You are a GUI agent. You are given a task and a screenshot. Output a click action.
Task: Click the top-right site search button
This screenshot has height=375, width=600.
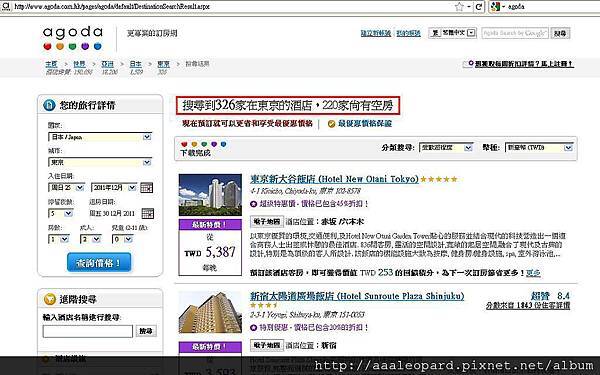pos(560,33)
